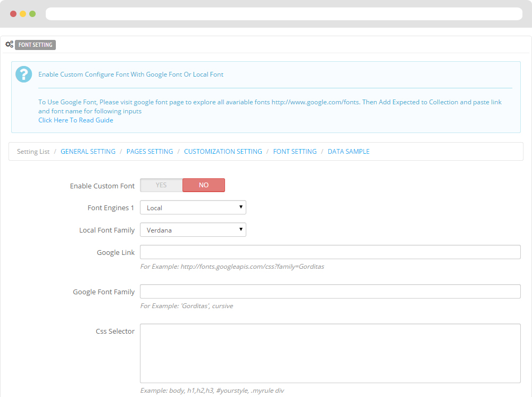The image size is (532, 397).
Task: Select the Font Setting breadcrumb tab
Action: coord(295,152)
